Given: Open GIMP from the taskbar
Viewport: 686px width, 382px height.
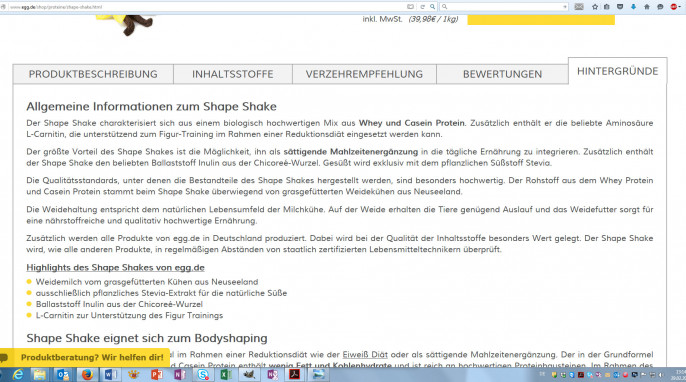Looking at the screenshot, I should [x=249, y=375].
